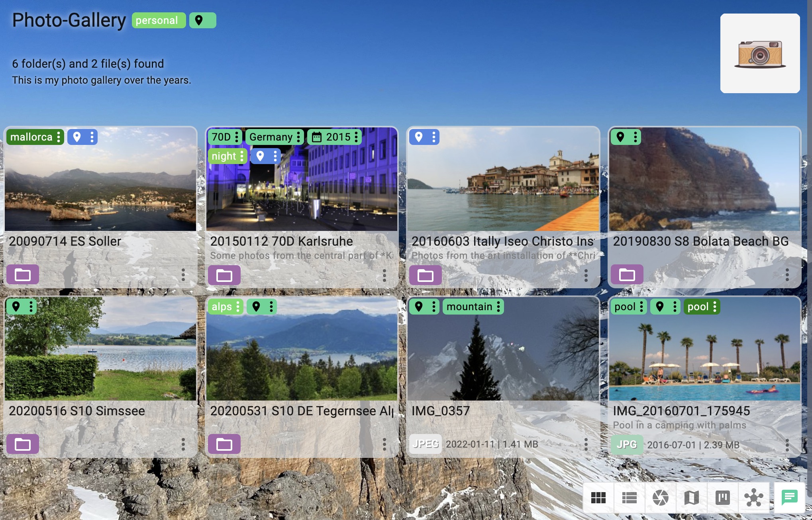Click the camera logo in the top-right corner

759,54
